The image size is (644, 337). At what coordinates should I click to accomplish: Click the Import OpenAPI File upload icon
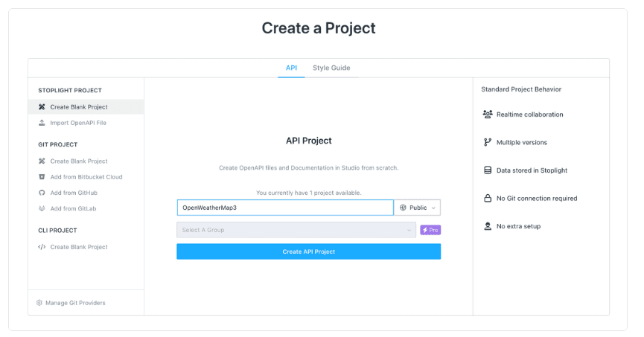42,123
